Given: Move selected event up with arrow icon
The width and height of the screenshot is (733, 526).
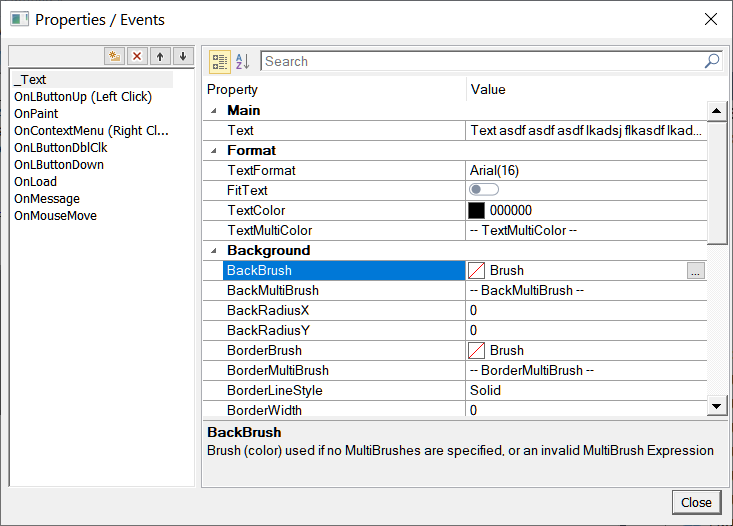Looking at the screenshot, I should [x=160, y=56].
